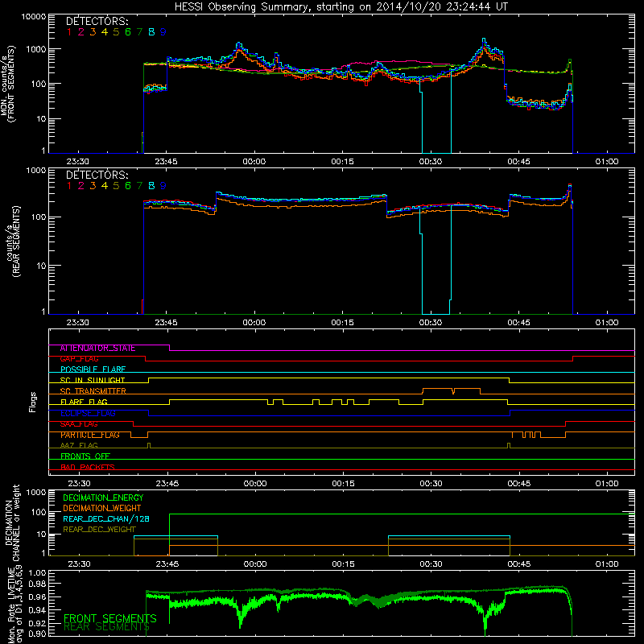
Task: Click detector 3 in rear segments legend
Action: point(93,186)
